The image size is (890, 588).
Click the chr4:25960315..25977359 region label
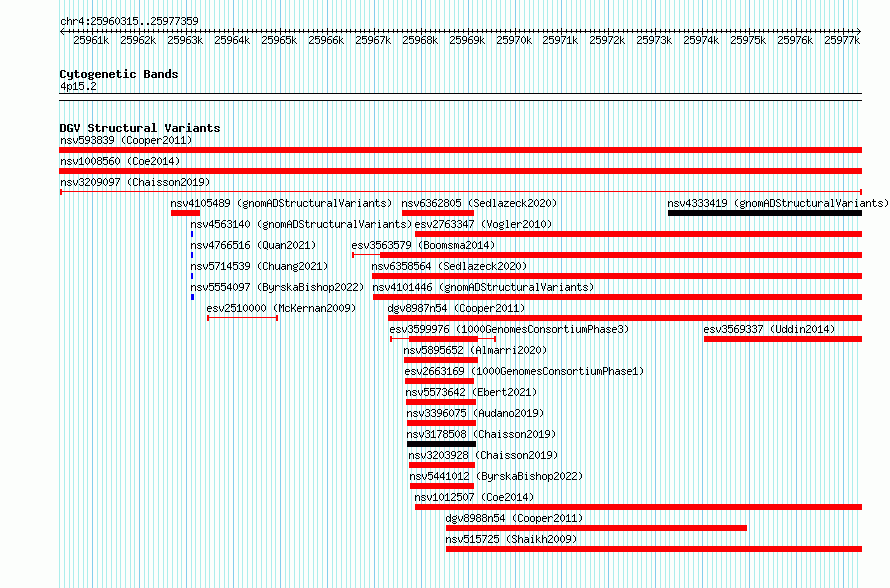tap(129, 21)
